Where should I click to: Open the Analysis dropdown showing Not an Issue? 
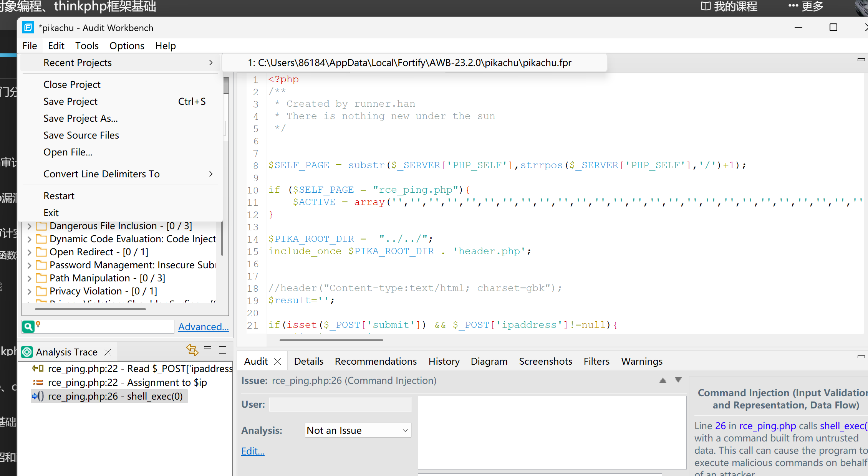click(358, 430)
